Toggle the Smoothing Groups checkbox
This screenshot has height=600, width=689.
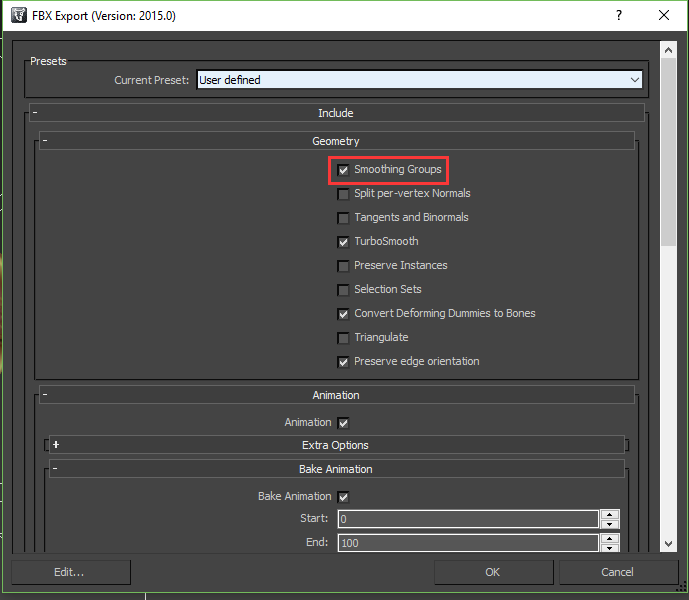343,170
